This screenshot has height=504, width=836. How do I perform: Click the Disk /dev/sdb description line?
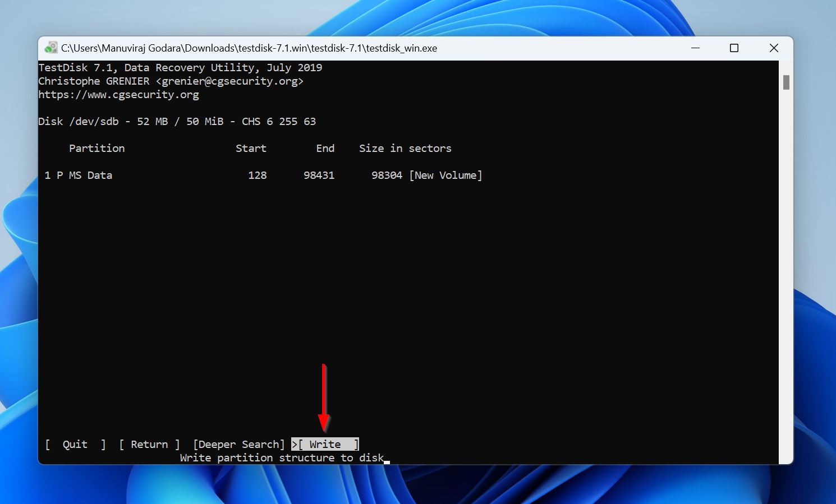177,121
